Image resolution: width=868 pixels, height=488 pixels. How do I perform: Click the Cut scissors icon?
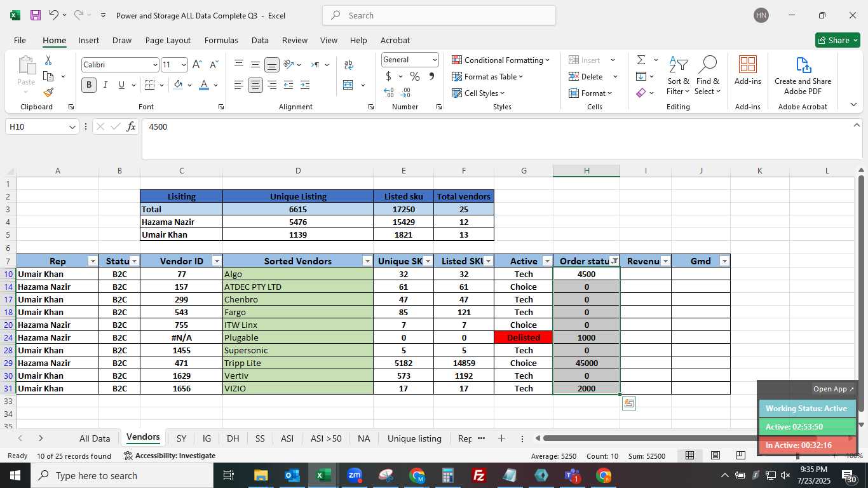click(x=48, y=60)
